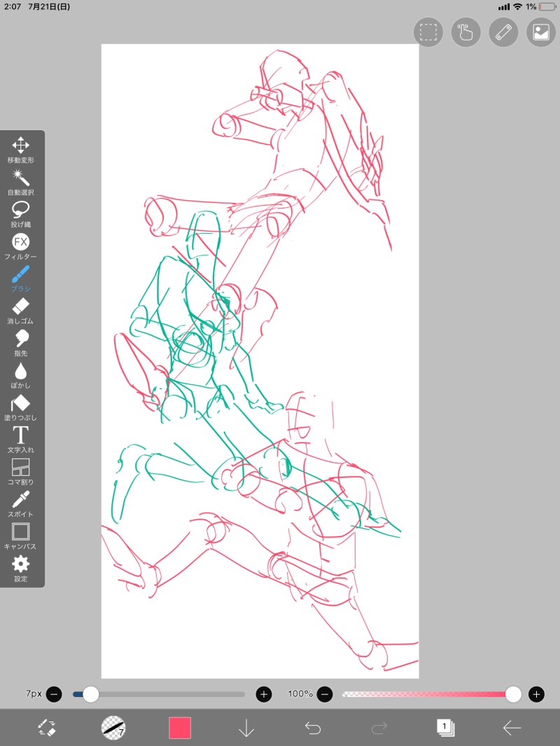Increase opacity with plus button
The height and width of the screenshot is (746, 560).
[537, 695]
